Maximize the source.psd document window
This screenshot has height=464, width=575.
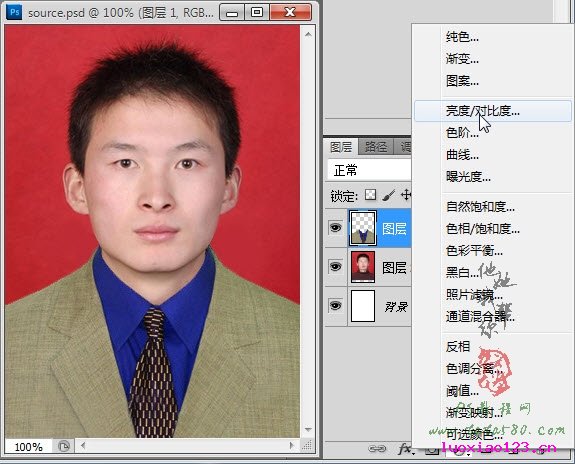(x=256, y=12)
